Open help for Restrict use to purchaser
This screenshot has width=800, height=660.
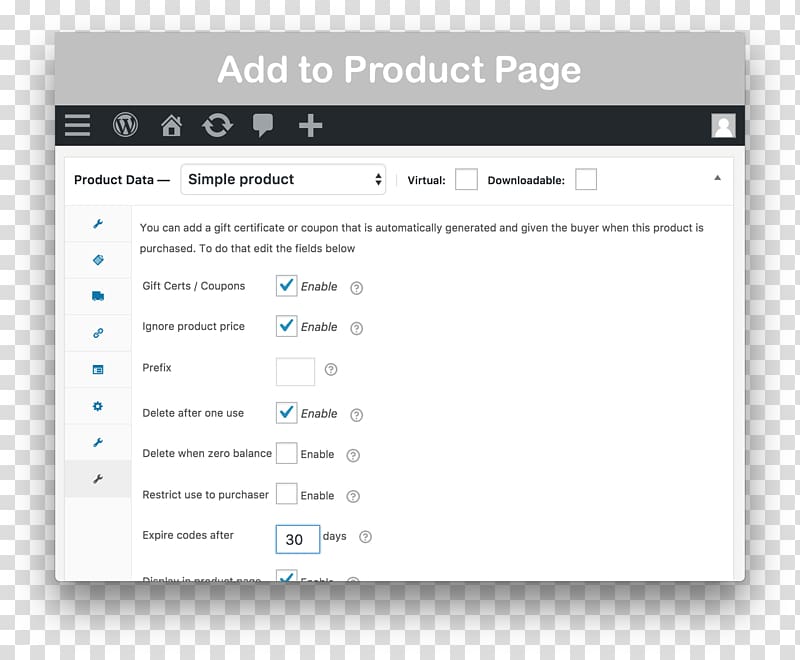point(353,496)
